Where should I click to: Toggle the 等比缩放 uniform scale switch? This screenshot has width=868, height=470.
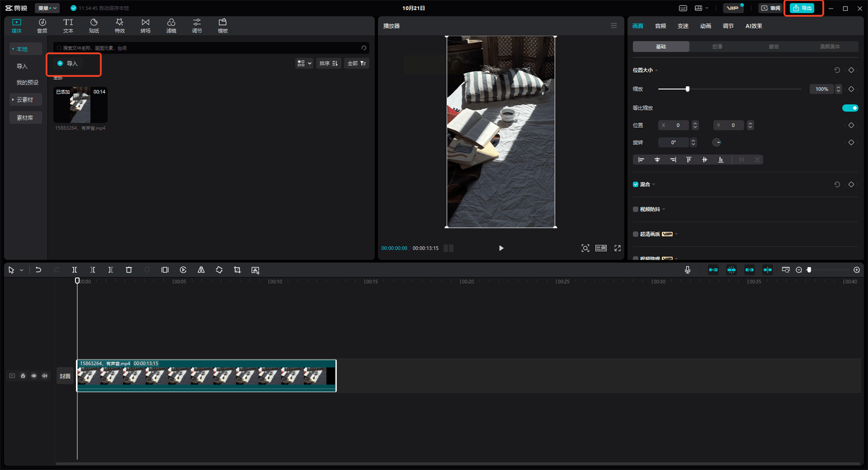(x=850, y=108)
